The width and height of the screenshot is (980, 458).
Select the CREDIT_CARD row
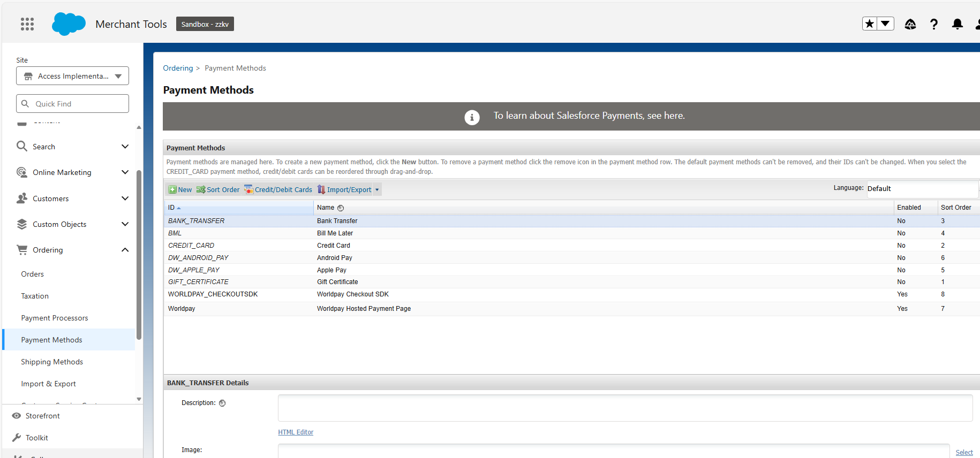(572, 246)
